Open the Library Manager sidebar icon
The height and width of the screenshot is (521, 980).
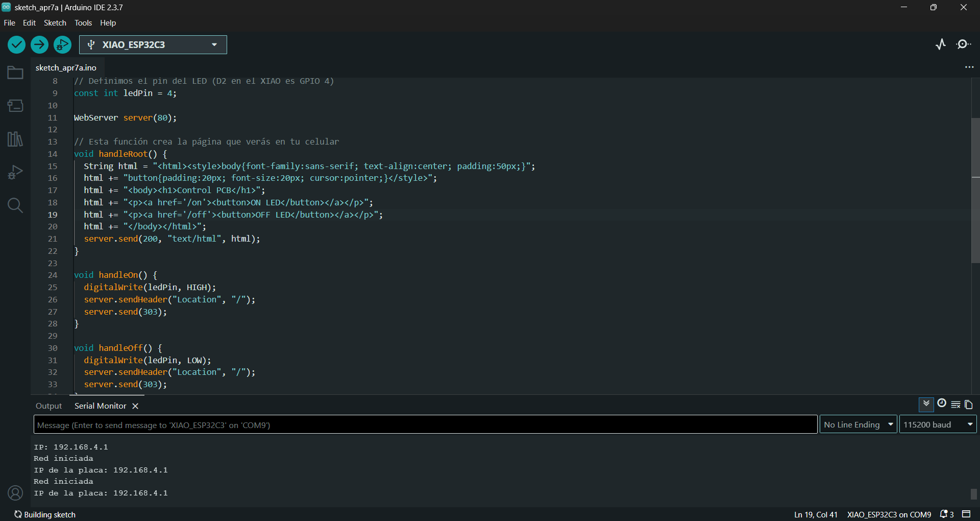point(15,139)
